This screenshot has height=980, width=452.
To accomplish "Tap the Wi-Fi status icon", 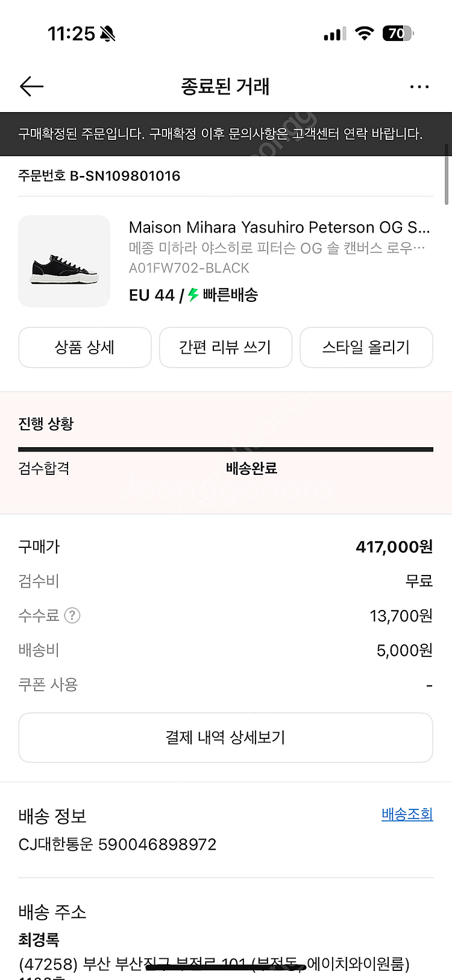I will click(x=364, y=34).
